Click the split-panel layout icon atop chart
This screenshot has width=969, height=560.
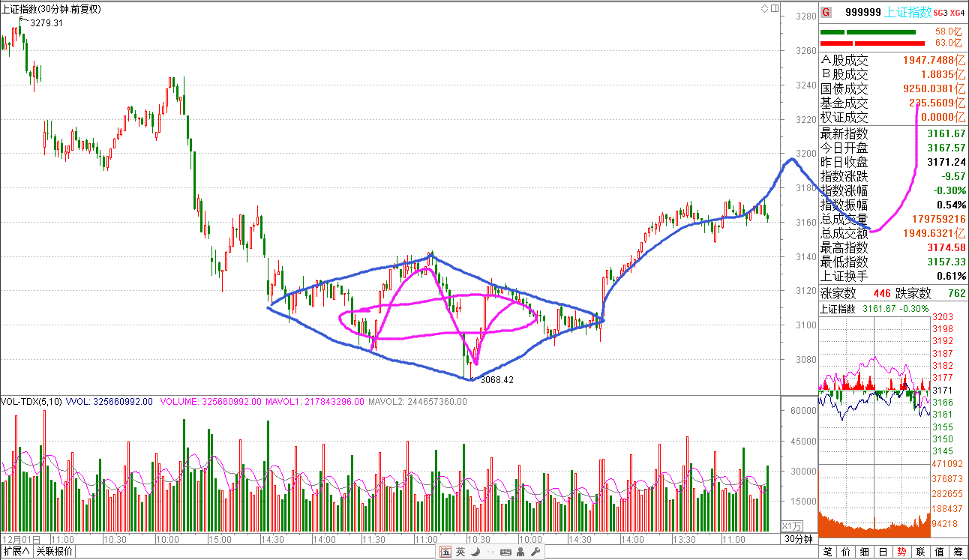pyautogui.click(x=774, y=8)
